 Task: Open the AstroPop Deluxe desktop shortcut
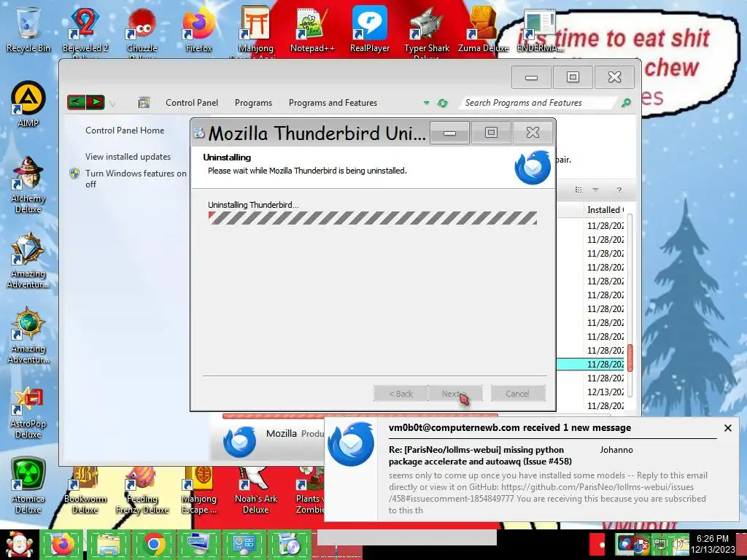(28, 412)
